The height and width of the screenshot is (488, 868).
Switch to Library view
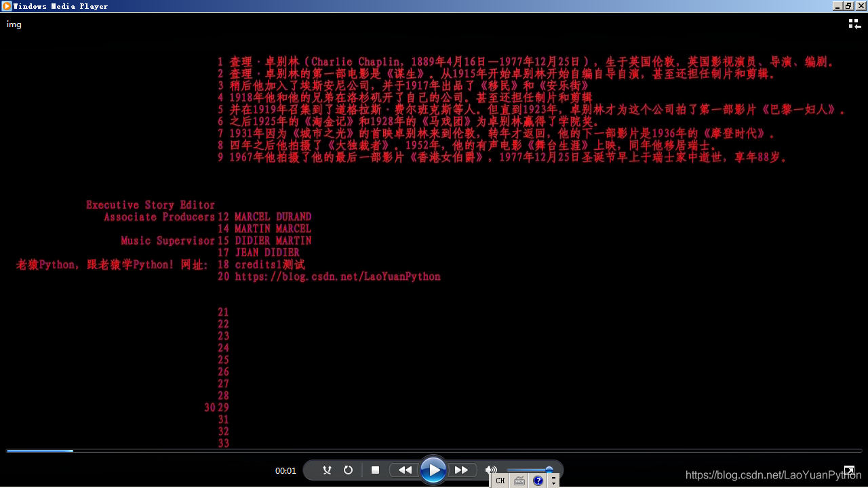854,24
